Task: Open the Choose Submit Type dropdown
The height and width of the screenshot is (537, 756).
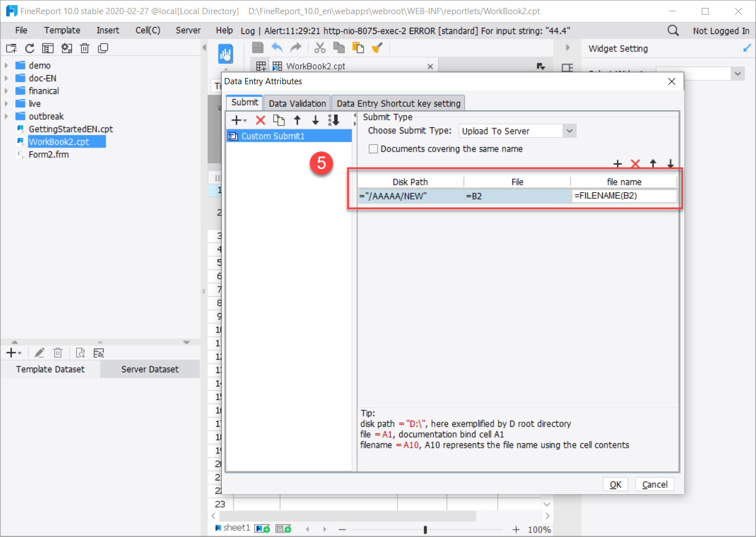Action: point(570,131)
